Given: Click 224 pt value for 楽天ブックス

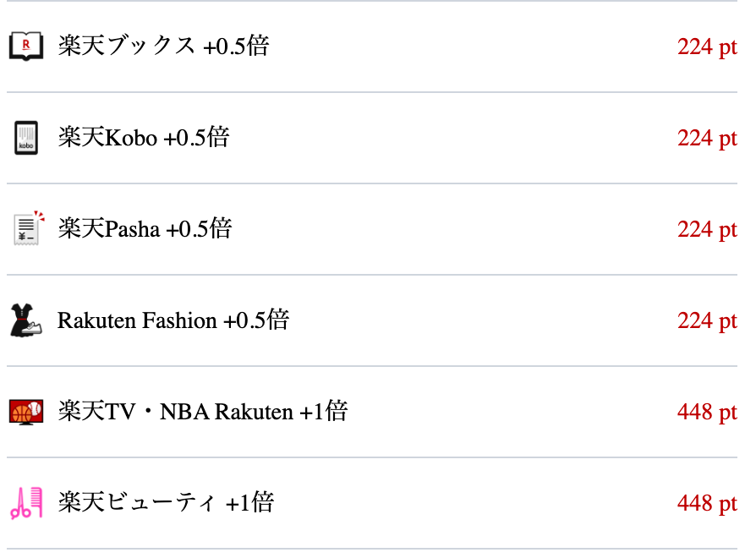Looking at the screenshot, I should pos(707,47).
